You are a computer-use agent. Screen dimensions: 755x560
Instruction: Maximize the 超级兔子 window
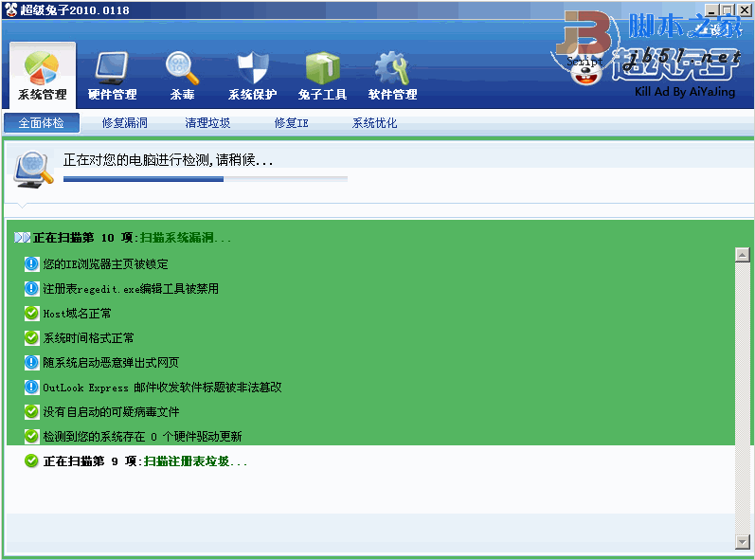click(728, 10)
